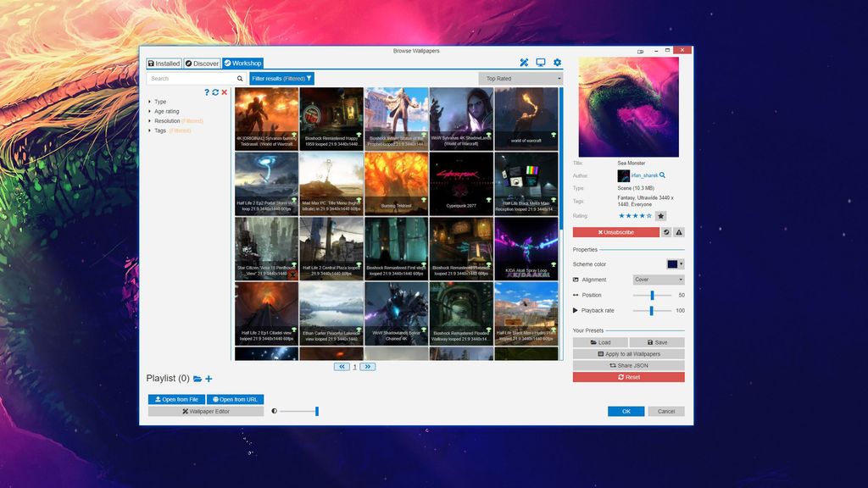Open the Alignment Cover dropdown
This screenshot has width=868, height=488.
pyautogui.click(x=659, y=280)
